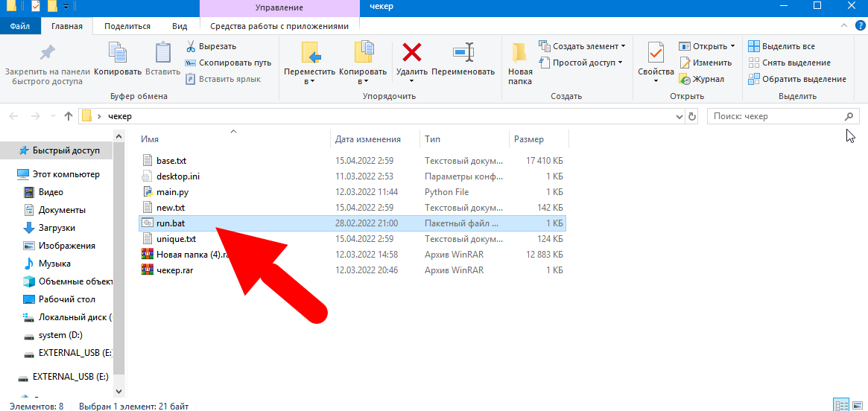Click the Cut scissors icon
Image resolution: width=868 pixels, height=411 pixels.
[191, 46]
